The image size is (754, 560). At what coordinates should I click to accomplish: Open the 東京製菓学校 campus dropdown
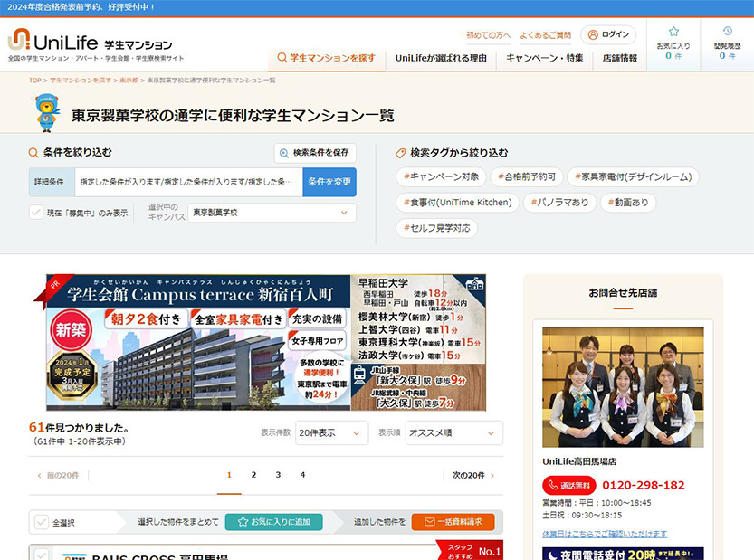pyautogui.click(x=272, y=213)
